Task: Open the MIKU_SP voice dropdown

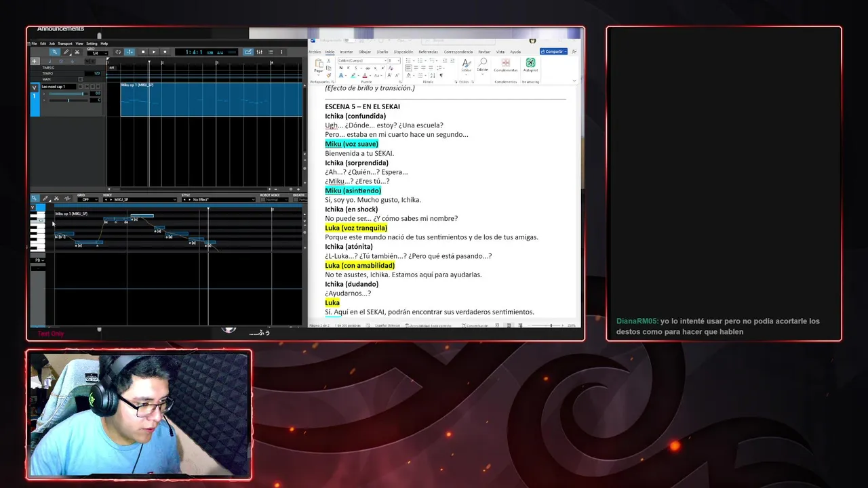Action: (x=140, y=199)
